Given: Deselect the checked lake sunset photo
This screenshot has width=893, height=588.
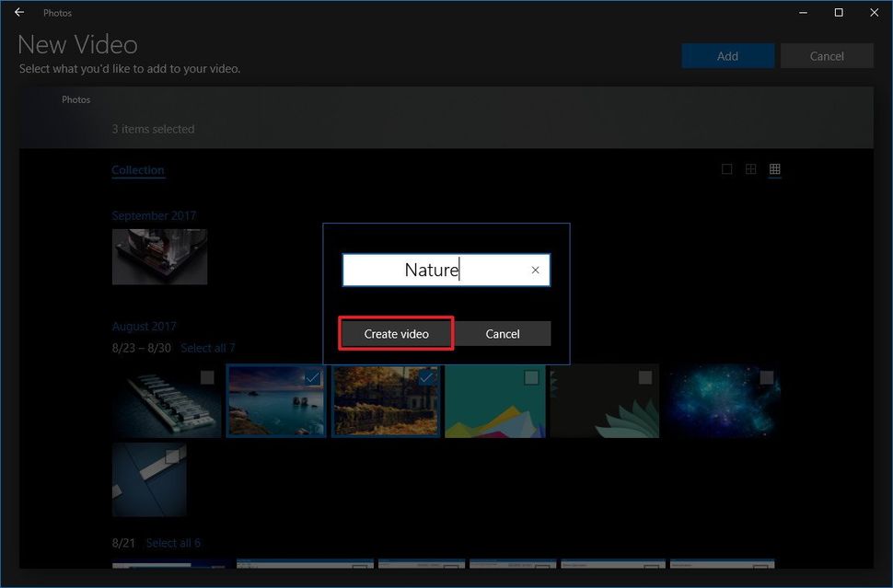Looking at the screenshot, I should pos(311,377).
